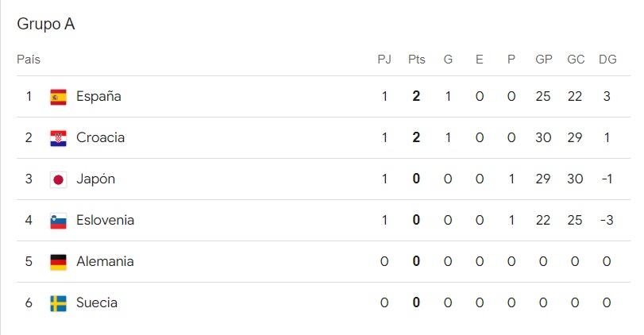The width and height of the screenshot is (644, 335).
Task: Click the Slovenia flag icon
Action: pyautogui.click(x=58, y=221)
